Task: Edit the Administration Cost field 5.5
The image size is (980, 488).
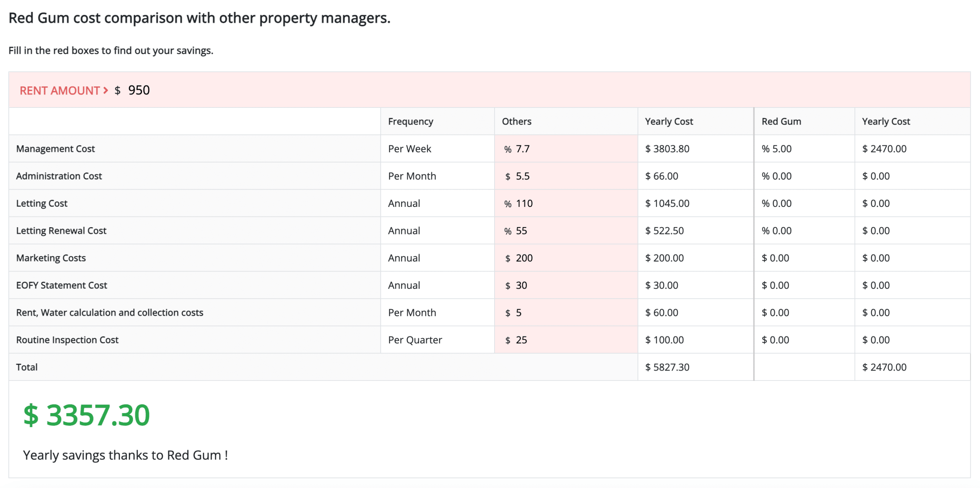Action: (566, 176)
